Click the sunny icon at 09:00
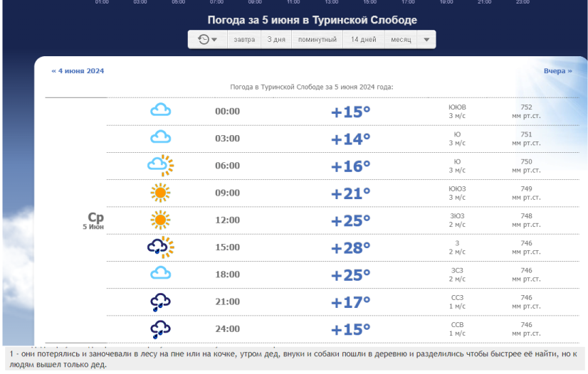 point(161,192)
